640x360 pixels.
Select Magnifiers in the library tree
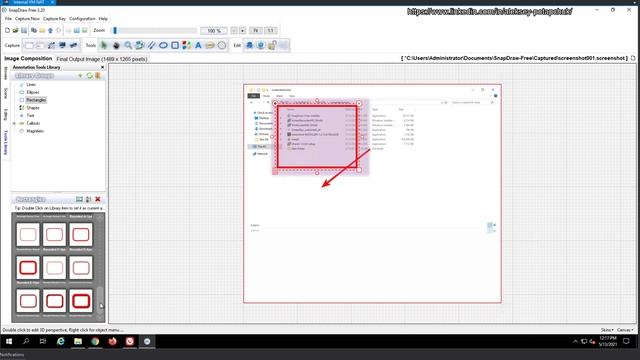(35, 131)
